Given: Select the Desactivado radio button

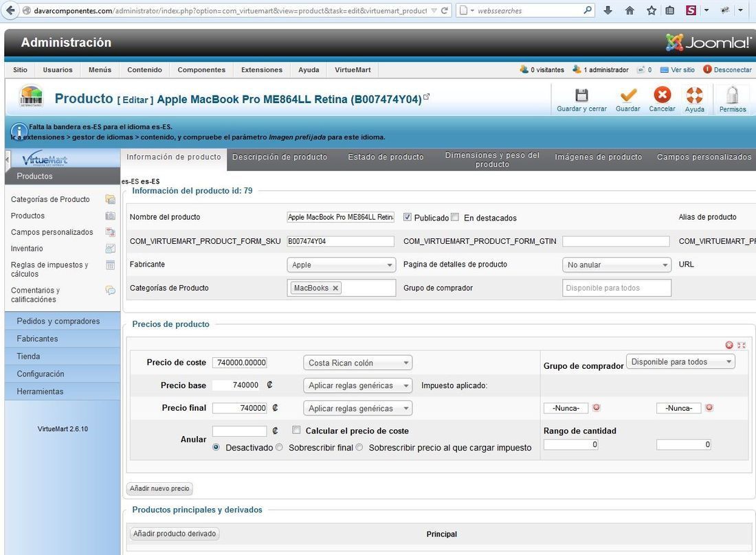Looking at the screenshot, I should [x=216, y=447].
